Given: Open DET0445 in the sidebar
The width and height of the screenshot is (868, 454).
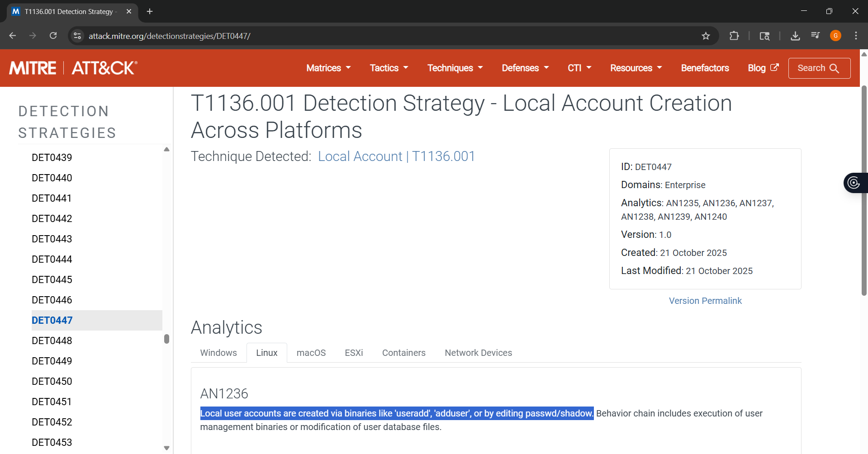Looking at the screenshot, I should click(52, 279).
